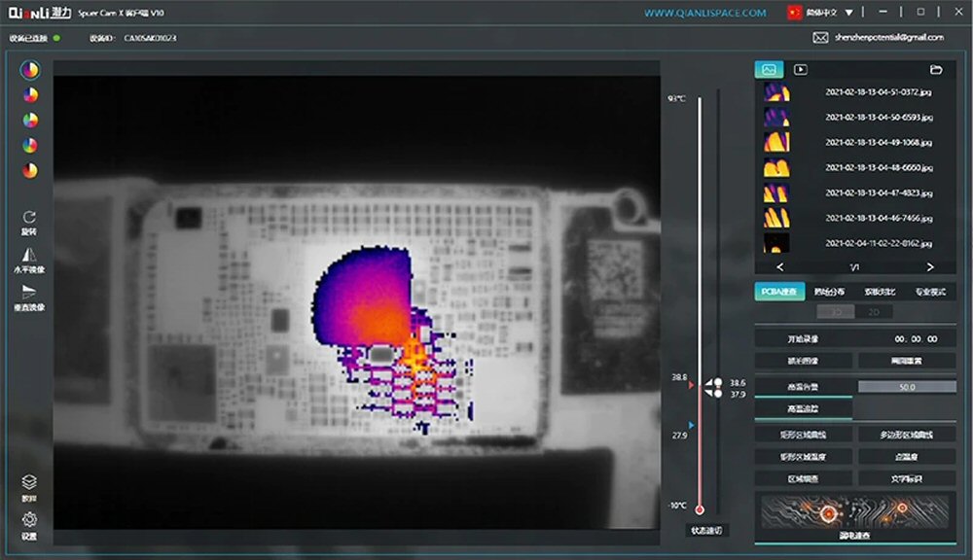973x560 pixels.
Task: Go to previous page of file list
Action: click(780, 266)
